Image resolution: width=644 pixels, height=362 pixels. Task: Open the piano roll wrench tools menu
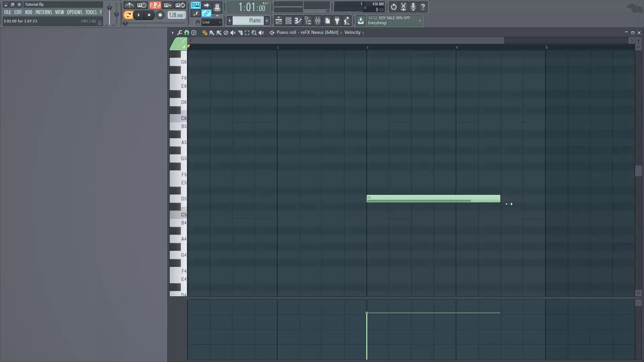tap(180, 33)
